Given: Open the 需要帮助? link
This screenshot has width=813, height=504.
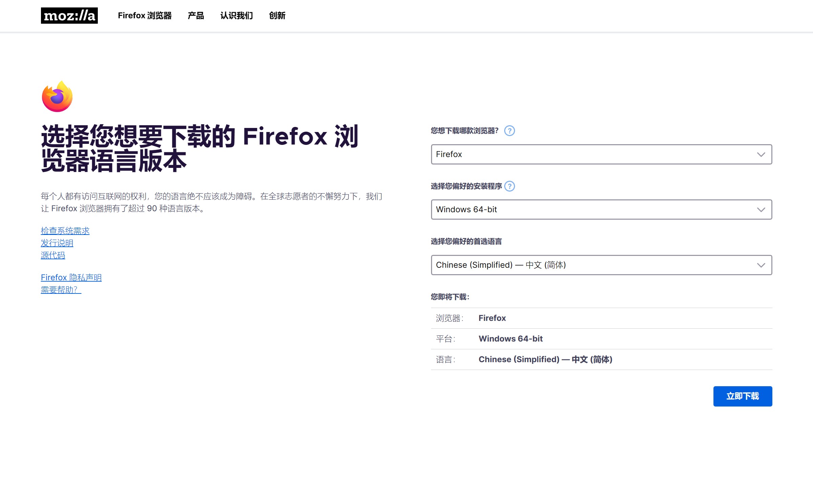Looking at the screenshot, I should (61, 290).
